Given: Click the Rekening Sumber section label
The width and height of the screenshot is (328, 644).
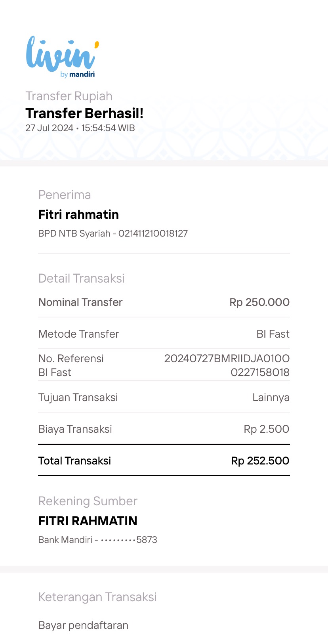Looking at the screenshot, I should click(88, 501).
